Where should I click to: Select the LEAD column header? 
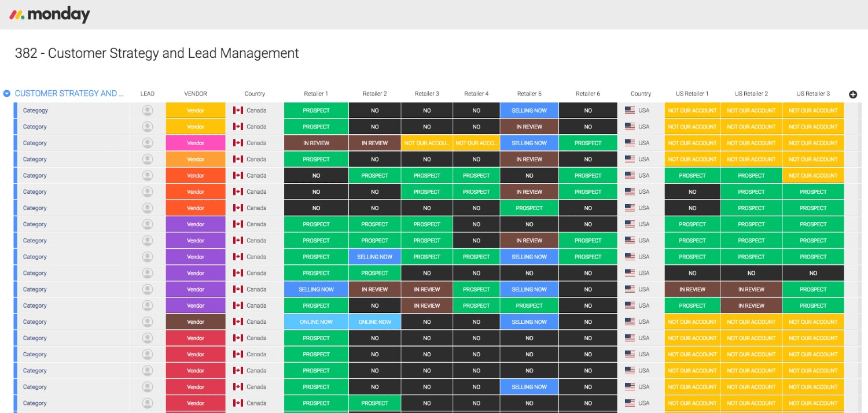[x=148, y=94]
